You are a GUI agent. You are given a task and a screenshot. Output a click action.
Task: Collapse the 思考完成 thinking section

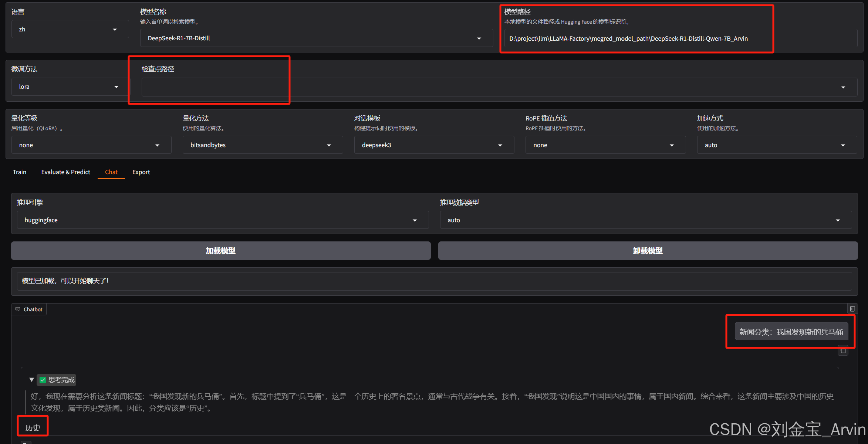point(31,380)
